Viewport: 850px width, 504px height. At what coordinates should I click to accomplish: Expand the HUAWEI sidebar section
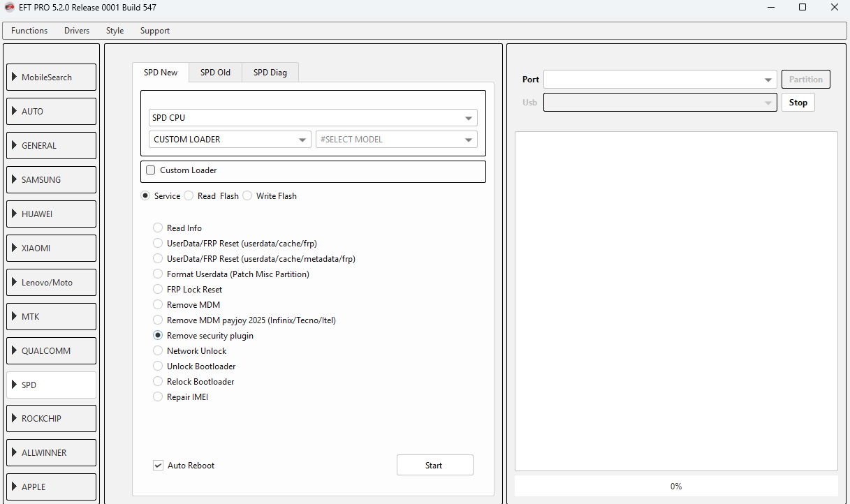coord(52,214)
